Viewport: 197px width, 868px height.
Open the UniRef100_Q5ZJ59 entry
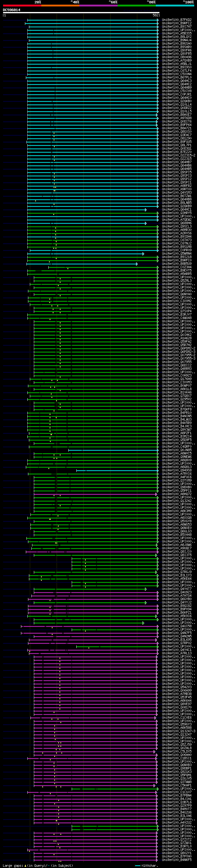point(177,745)
